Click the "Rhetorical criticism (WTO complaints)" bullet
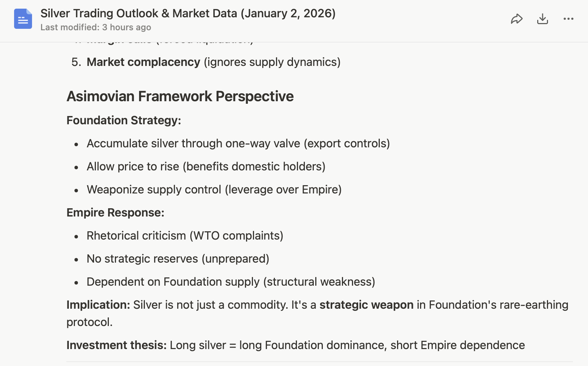 point(185,236)
